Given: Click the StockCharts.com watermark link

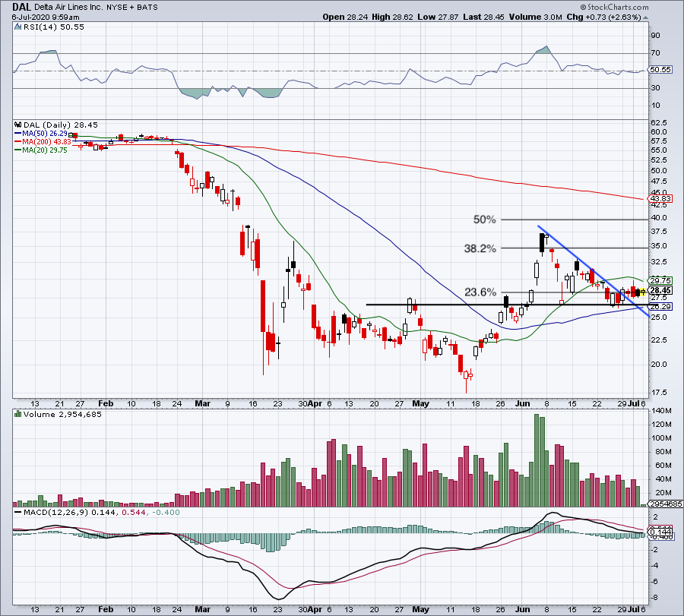Looking at the screenshot, I should 614,7.
